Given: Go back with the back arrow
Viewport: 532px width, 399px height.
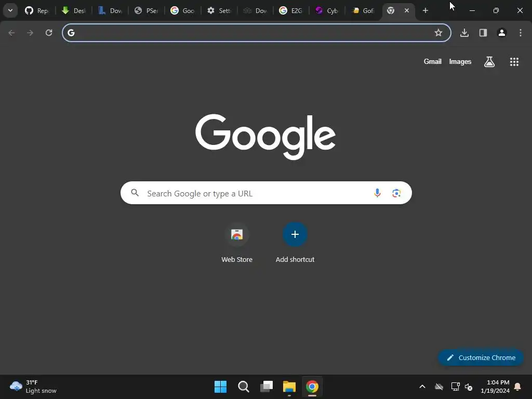Looking at the screenshot, I should 11,33.
